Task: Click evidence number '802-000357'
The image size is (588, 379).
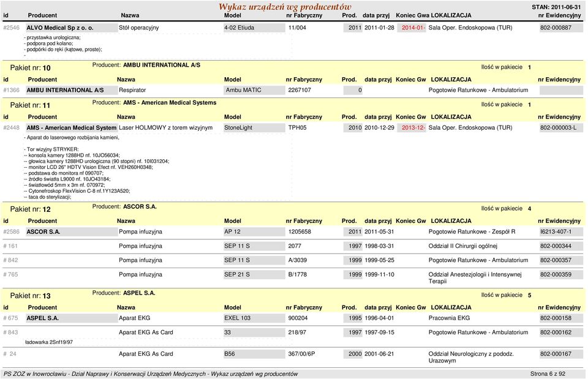Action: click(x=561, y=261)
